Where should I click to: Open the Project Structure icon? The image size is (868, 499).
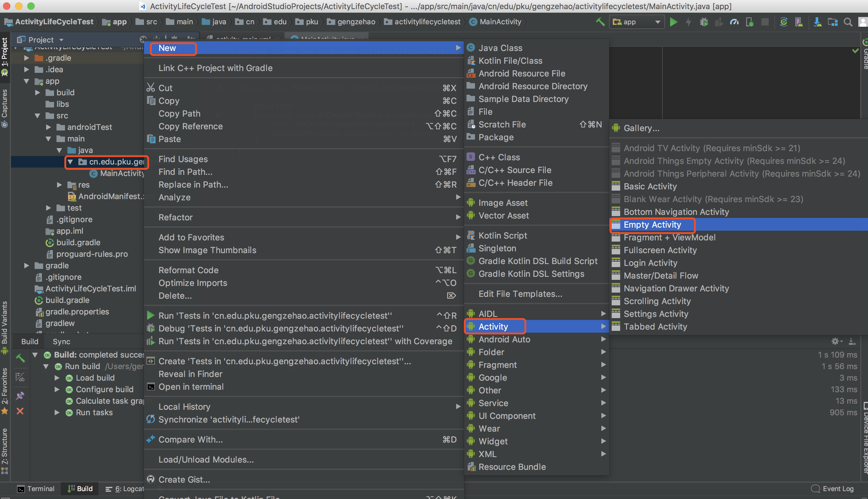(833, 22)
